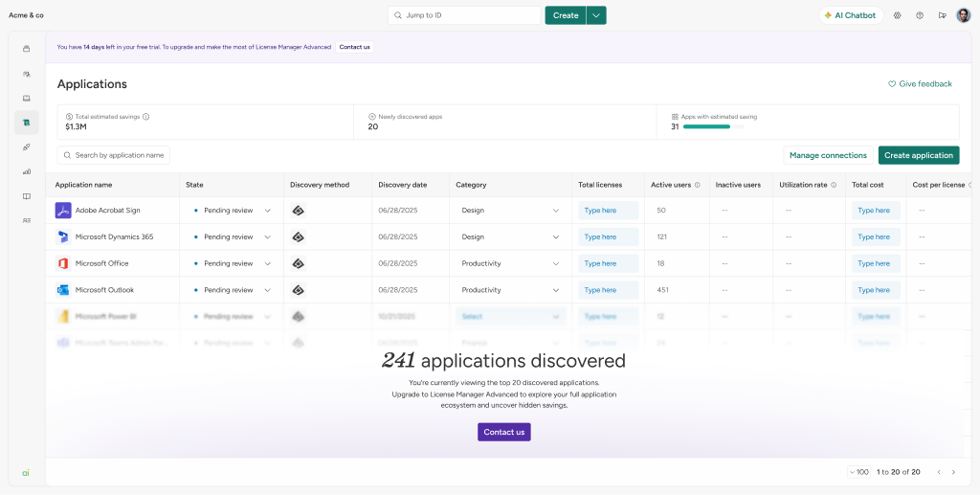Open the laptop devices icon in sidebar
This screenshot has height=495, width=980.
[26, 98]
